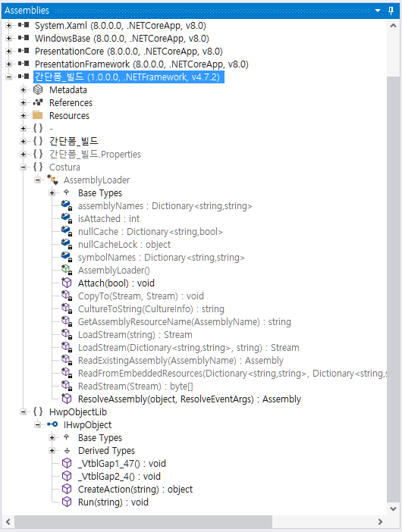The image size is (402, 532).
Task: Click the symbolNames field icon
Action: pyautogui.click(x=67, y=257)
